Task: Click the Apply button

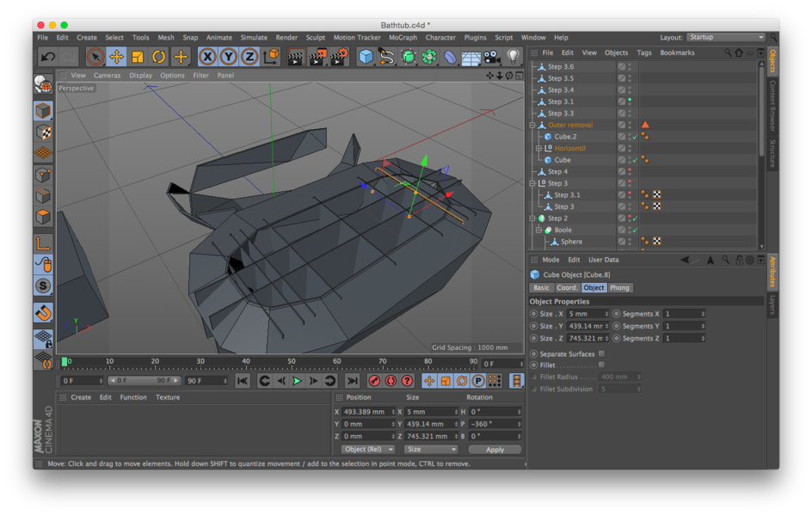Action: click(x=495, y=450)
